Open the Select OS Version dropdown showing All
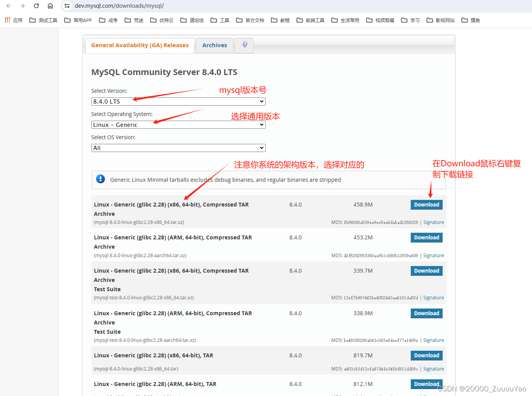Viewport: 532px width, 396px height. click(x=178, y=148)
